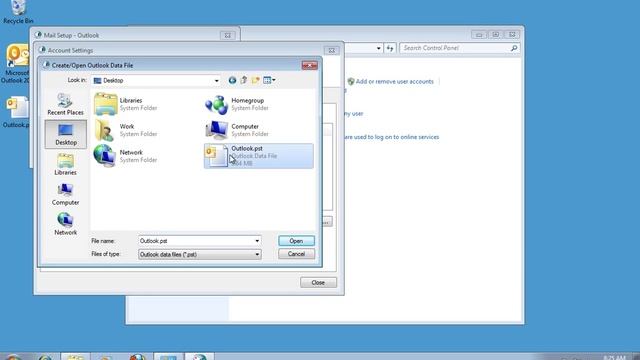The height and width of the screenshot is (360, 640).
Task: Select the Outlook.pst file on the desktop
Action: click(16, 112)
